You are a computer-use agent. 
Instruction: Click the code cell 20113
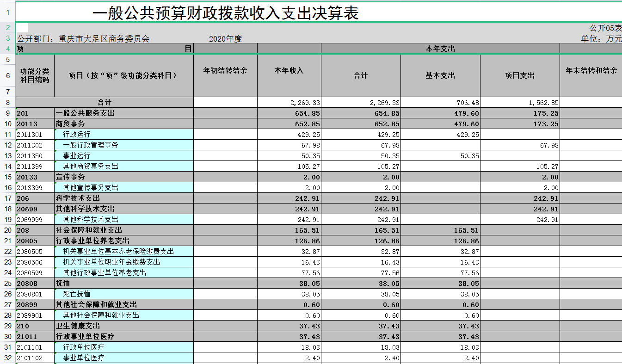click(x=35, y=123)
